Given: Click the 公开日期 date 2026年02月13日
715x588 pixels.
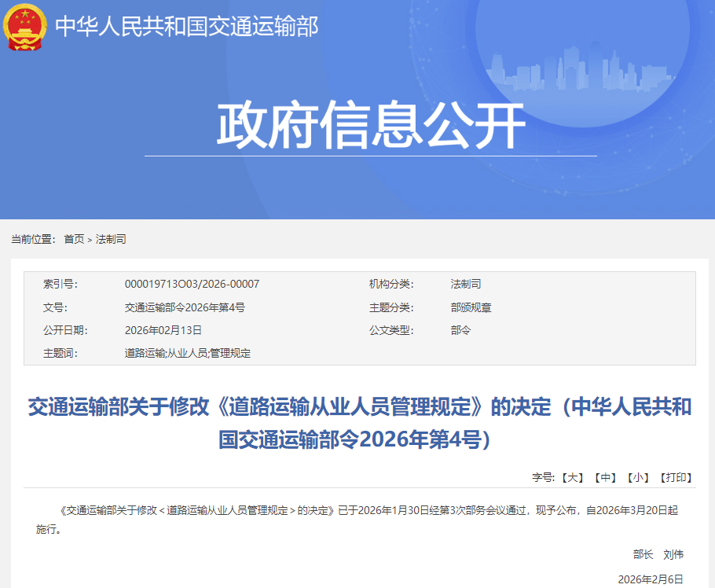Looking at the screenshot, I should click(x=163, y=330).
